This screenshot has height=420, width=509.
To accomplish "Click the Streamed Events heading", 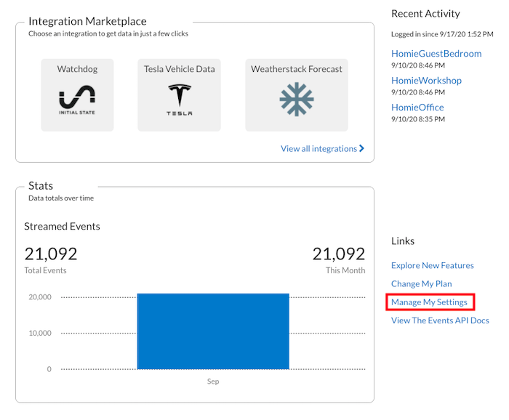I will [62, 227].
